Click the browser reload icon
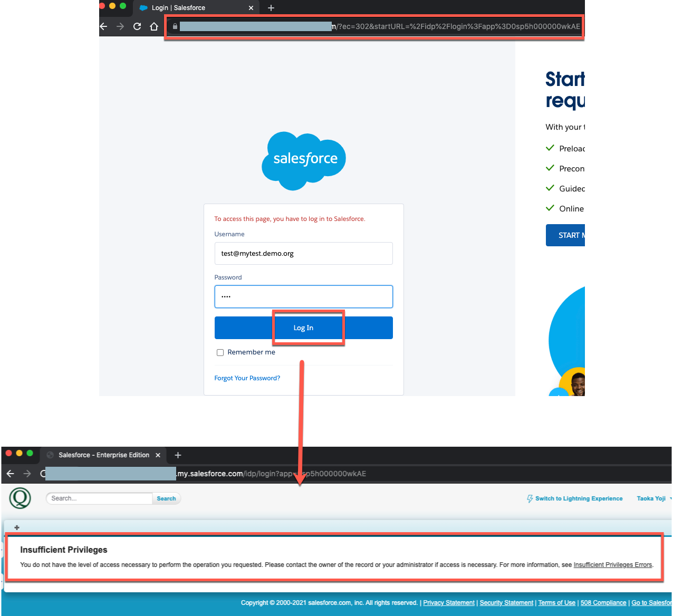This screenshot has width=673, height=616. click(x=137, y=26)
